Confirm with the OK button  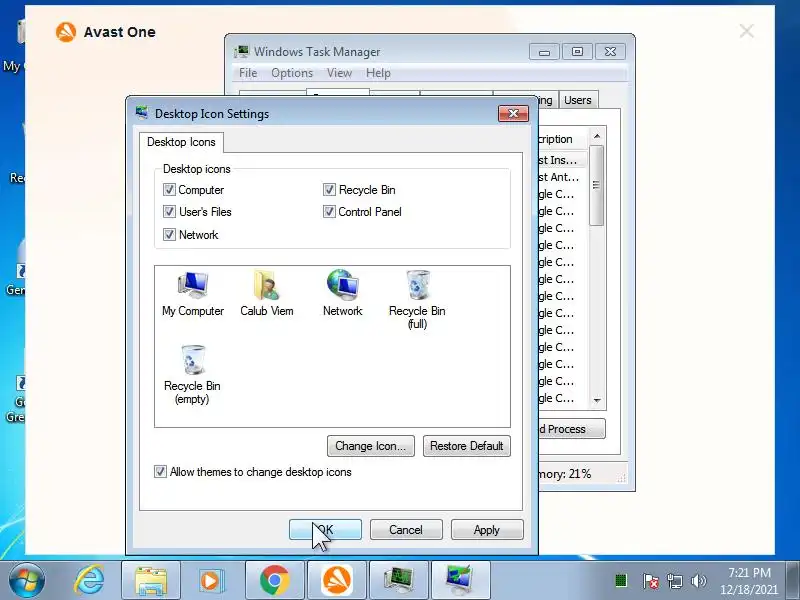[325, 530]
